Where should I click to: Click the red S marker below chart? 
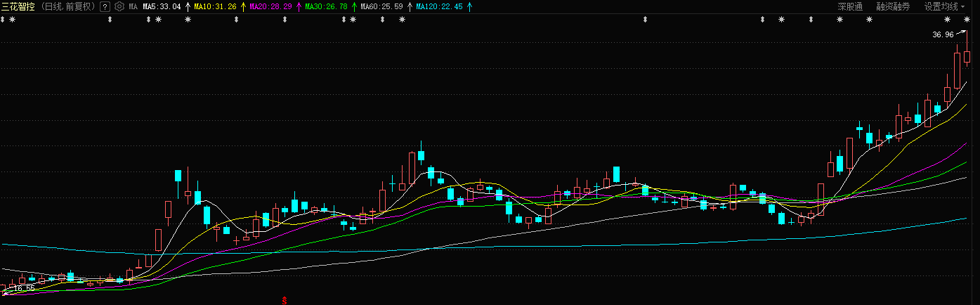coord(285,300)
